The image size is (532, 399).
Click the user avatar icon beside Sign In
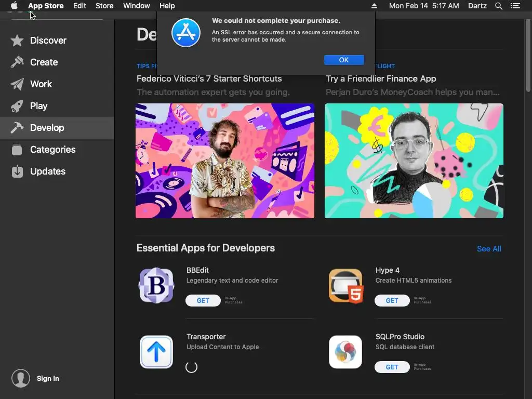21,378
